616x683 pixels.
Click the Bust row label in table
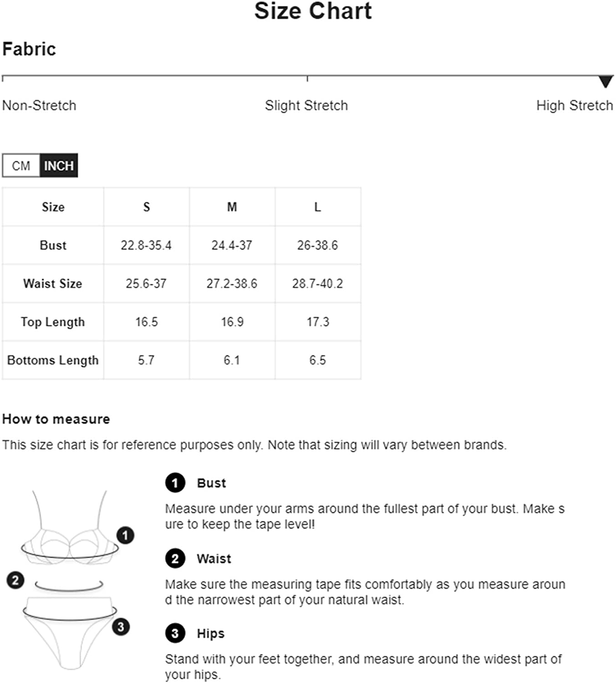[53, 245]
